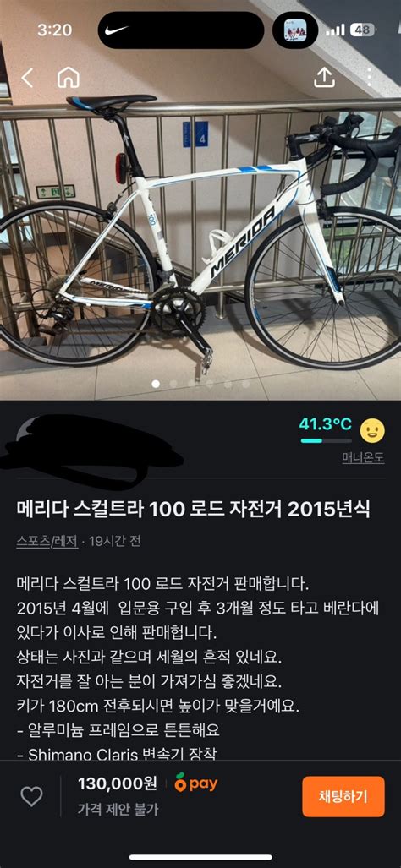Go to home via house icon

click(69, 78)
